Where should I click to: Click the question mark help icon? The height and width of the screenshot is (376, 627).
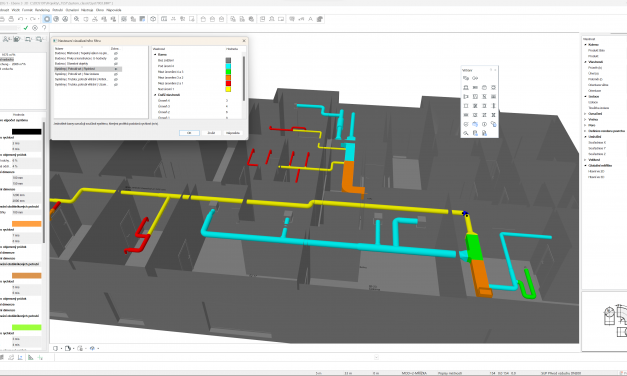pyautogui.click(x=44, y=28)
